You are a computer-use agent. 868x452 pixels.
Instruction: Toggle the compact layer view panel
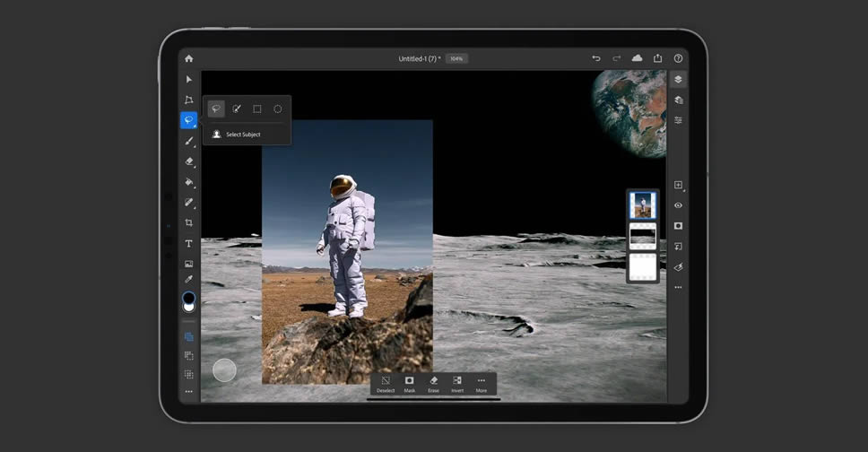coord(678,80)
